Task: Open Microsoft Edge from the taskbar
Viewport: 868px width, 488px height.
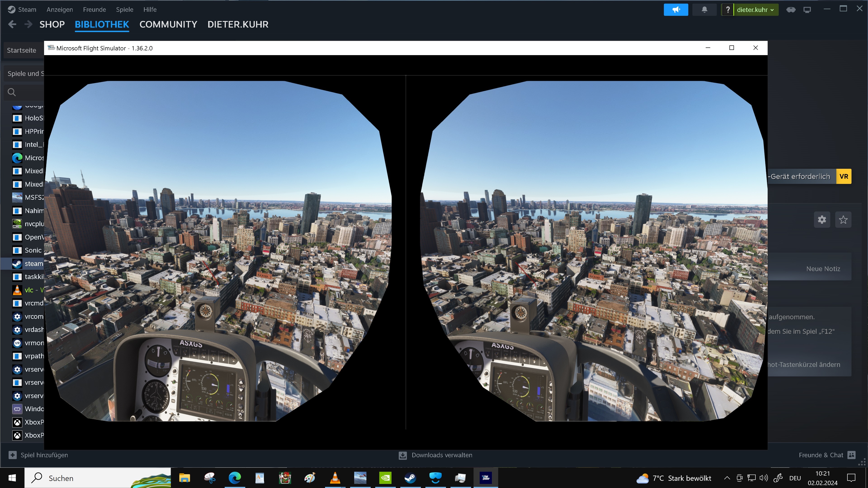Action: (x=235, y=478)
